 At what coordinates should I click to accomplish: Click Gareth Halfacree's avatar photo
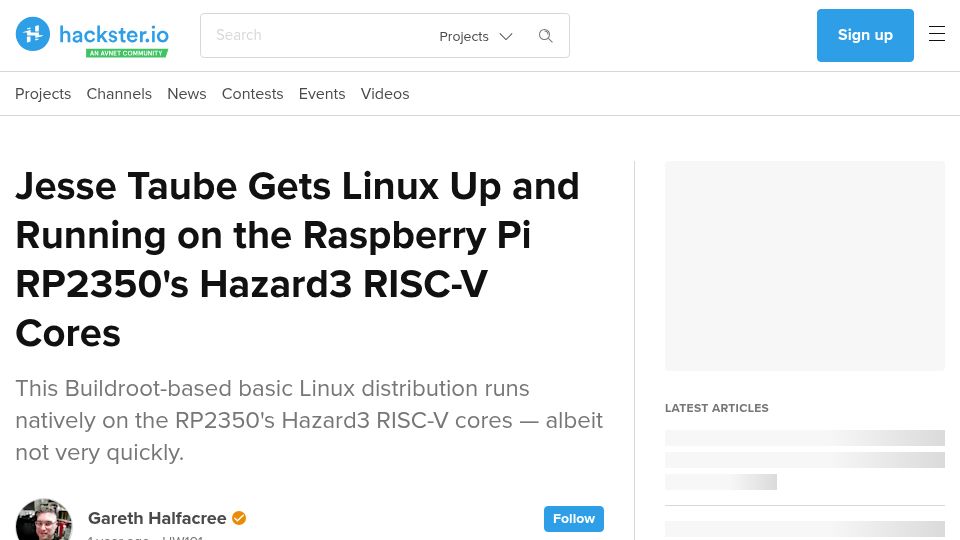click(x=43, y=519)
